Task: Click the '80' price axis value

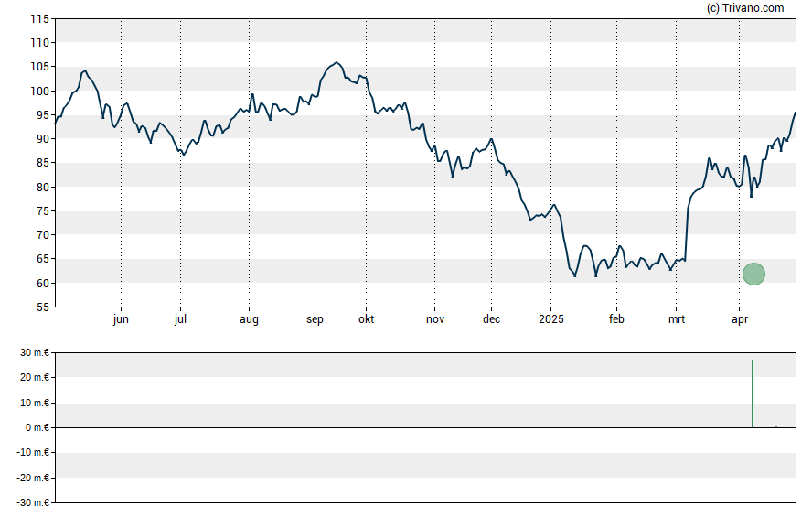Action: 43,187
